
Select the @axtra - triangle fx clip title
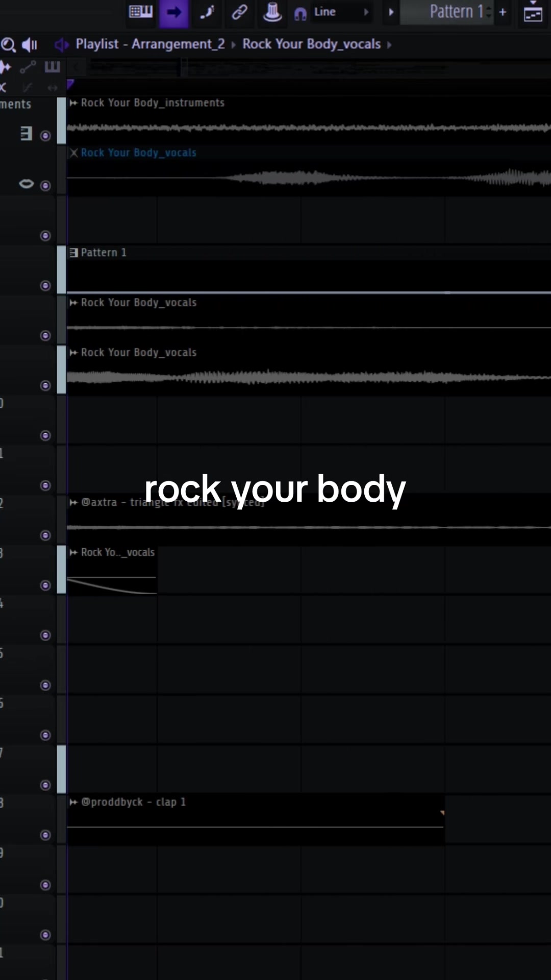(172, 502)
